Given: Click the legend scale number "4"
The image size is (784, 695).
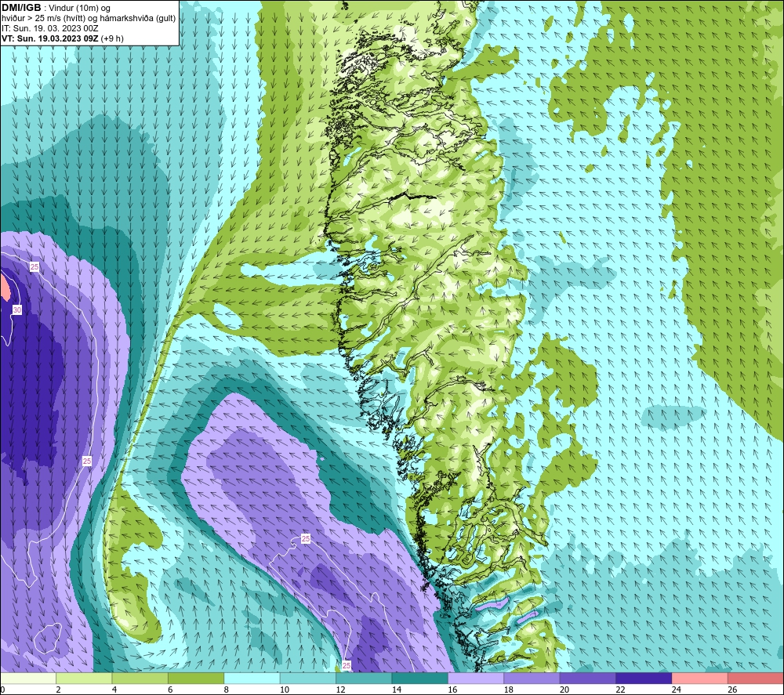Looking at the screenshot, I should [114, 690].
